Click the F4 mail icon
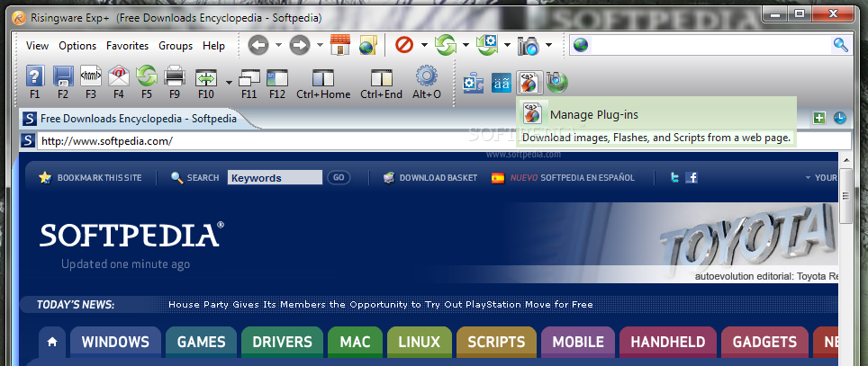 coord(119,76)
